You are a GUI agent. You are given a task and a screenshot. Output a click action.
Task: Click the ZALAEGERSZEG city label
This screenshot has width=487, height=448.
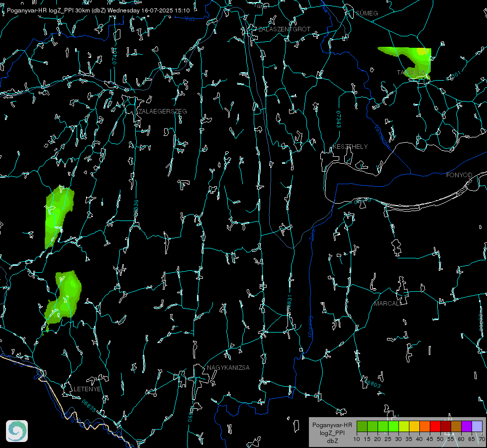point(163,111)
